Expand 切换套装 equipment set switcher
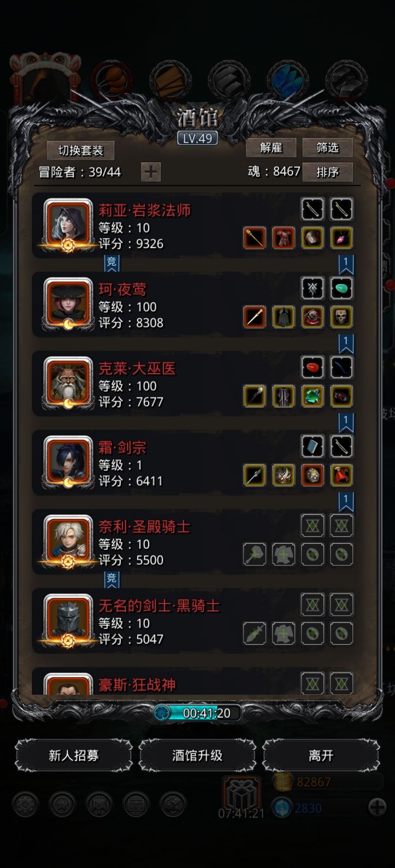 pyautogui.click(x=81, y=150)
